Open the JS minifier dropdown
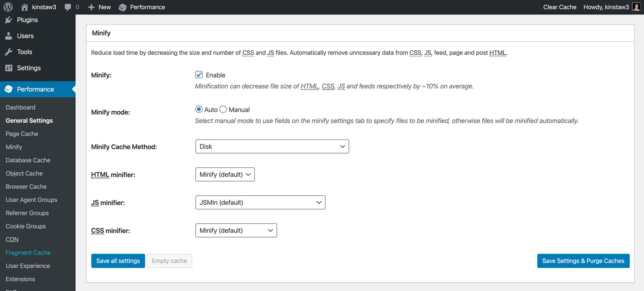 click(260, 202)
